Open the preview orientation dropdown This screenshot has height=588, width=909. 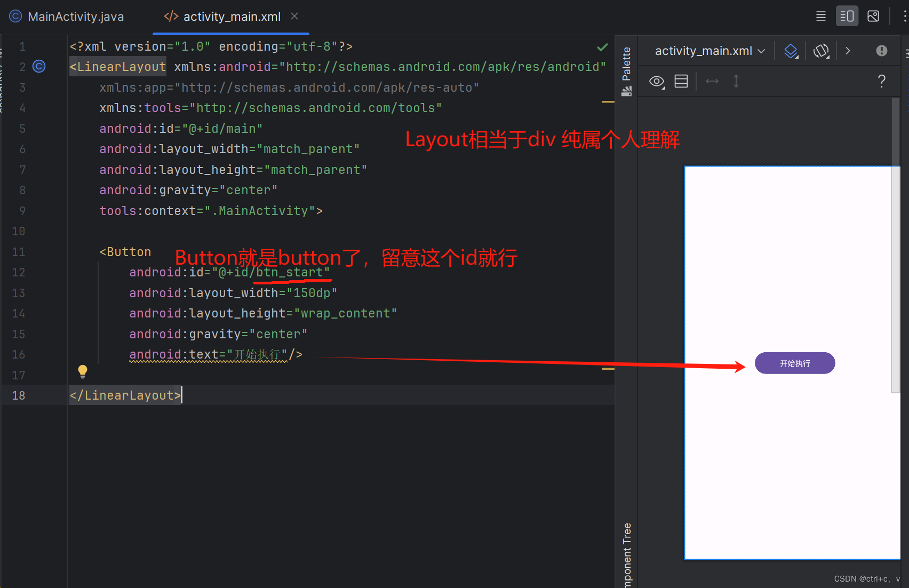(822, 51)
